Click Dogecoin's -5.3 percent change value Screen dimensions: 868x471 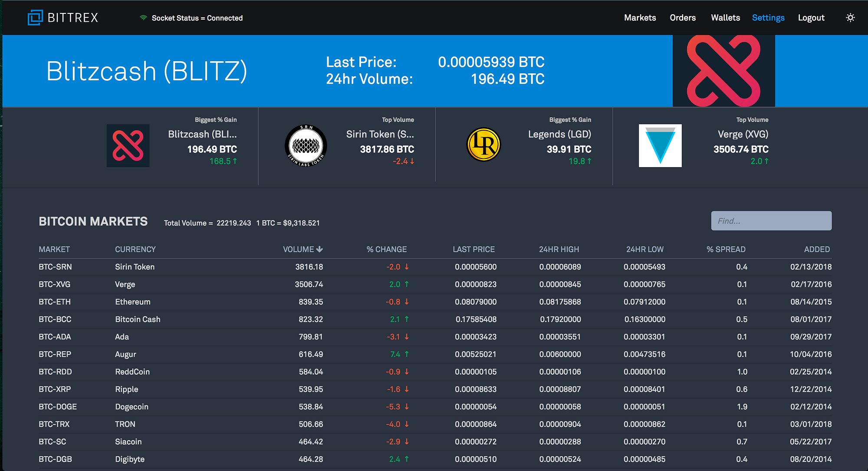coord(393,407)
